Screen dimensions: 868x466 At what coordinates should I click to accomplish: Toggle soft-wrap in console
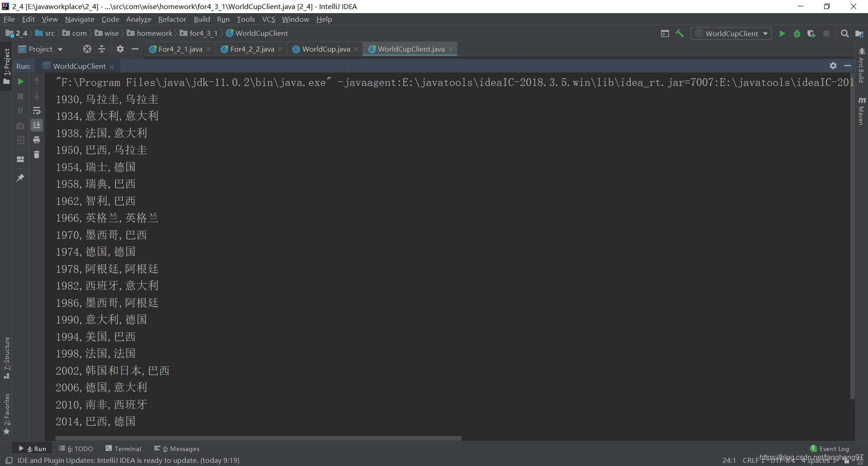pos(37,111)
